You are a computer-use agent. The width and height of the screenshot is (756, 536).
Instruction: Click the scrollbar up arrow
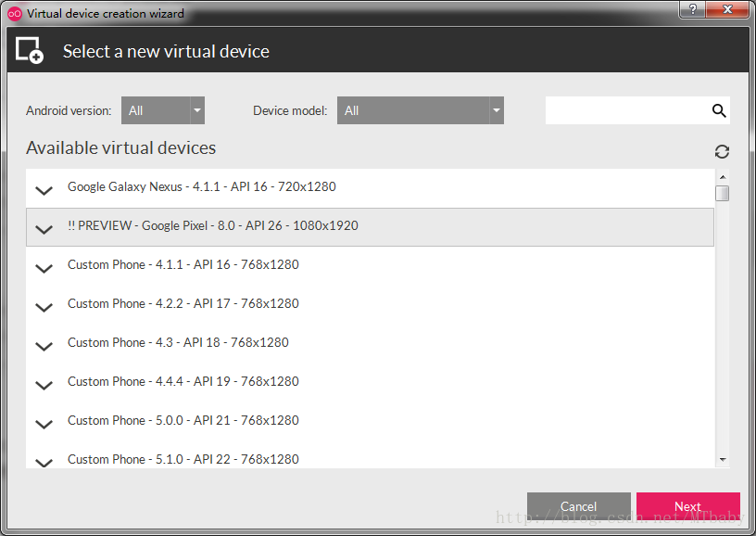(723, 177)
